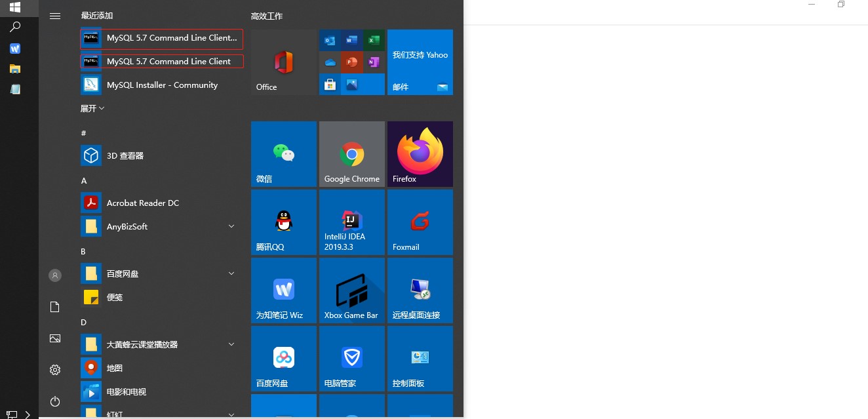Launch 电脑管家 tile
The width and height of the screenshot is (868, 419).
(x=352, y=359)
